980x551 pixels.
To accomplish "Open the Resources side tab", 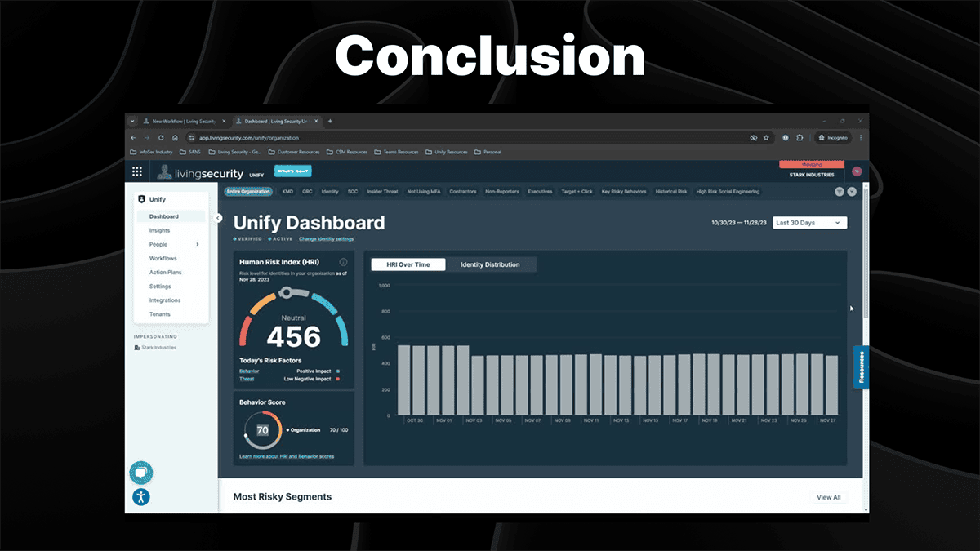I will (x=861, y=367).
